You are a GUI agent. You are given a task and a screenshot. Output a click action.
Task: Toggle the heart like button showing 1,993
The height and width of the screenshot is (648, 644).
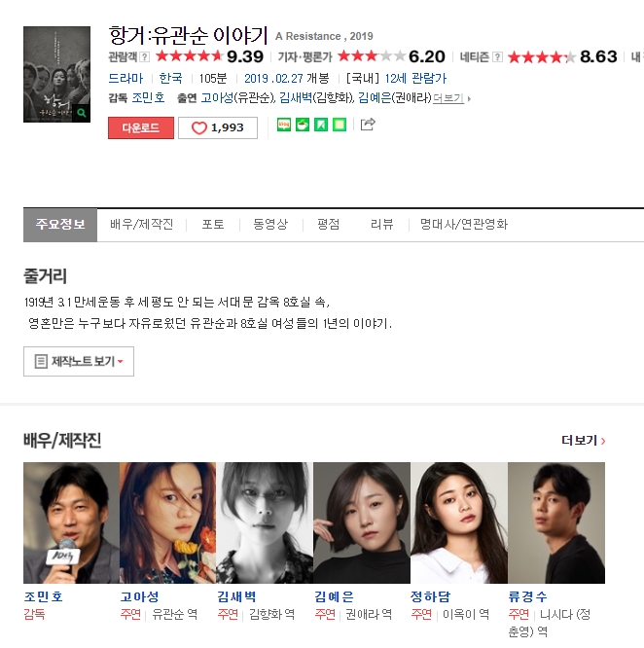tap(218, 127)
